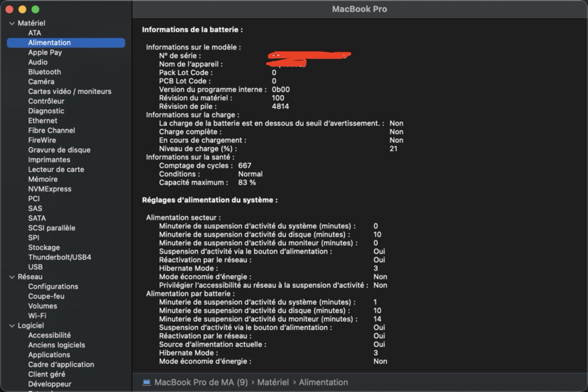Select NVMExpress in the sidebar
The height and width of the screenshot is (392, 588).
click(x=50, y=189)
